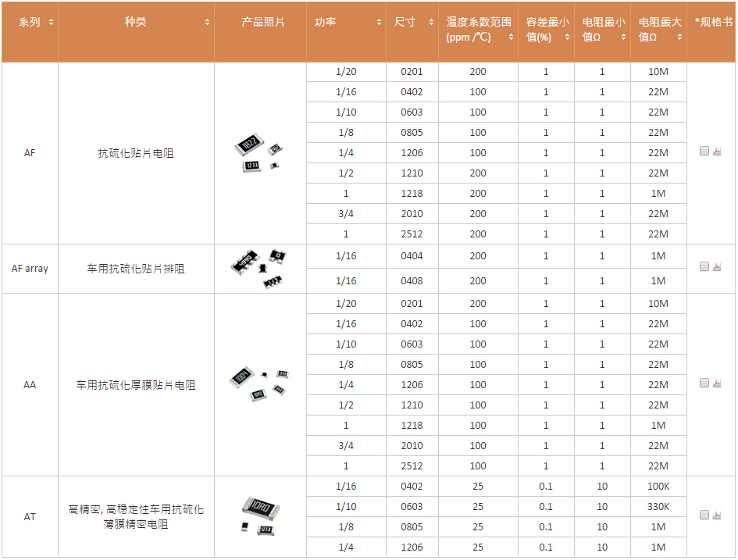The image size is (738, 560).
Task: View the 抗硫化贴片电阻 product photo
Action: pyautogui.click(x=259, y=154)
